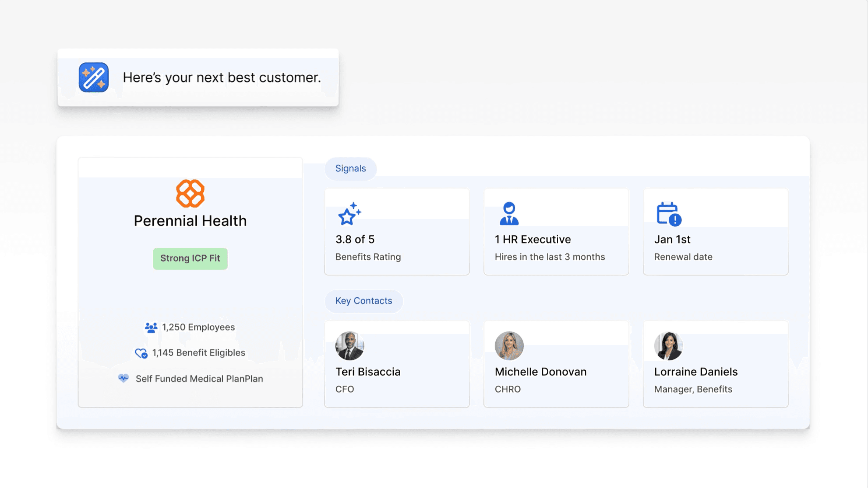The height and width of the screenshot is (488, 868).
Task: Click the Lorraine Daniels contact name
Action: pos(696,372)
